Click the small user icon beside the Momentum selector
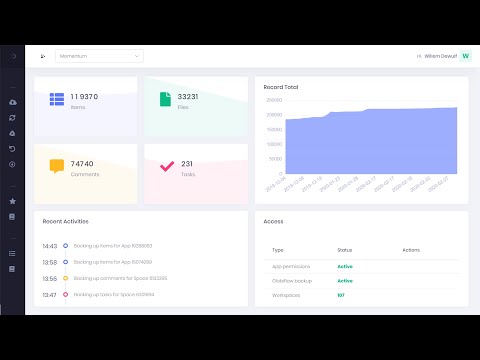Image resolution: width=480 pixels, height=360 pixels. pyautogui.click(x=43, y=56)
